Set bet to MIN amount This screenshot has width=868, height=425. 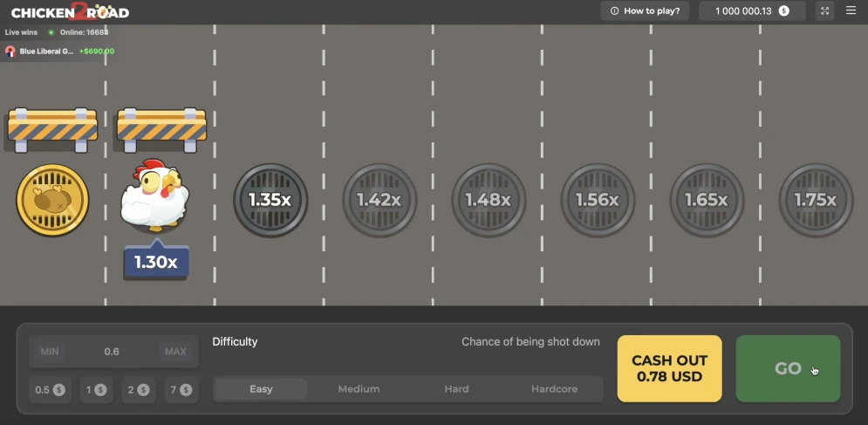click(x=50, y=352)
